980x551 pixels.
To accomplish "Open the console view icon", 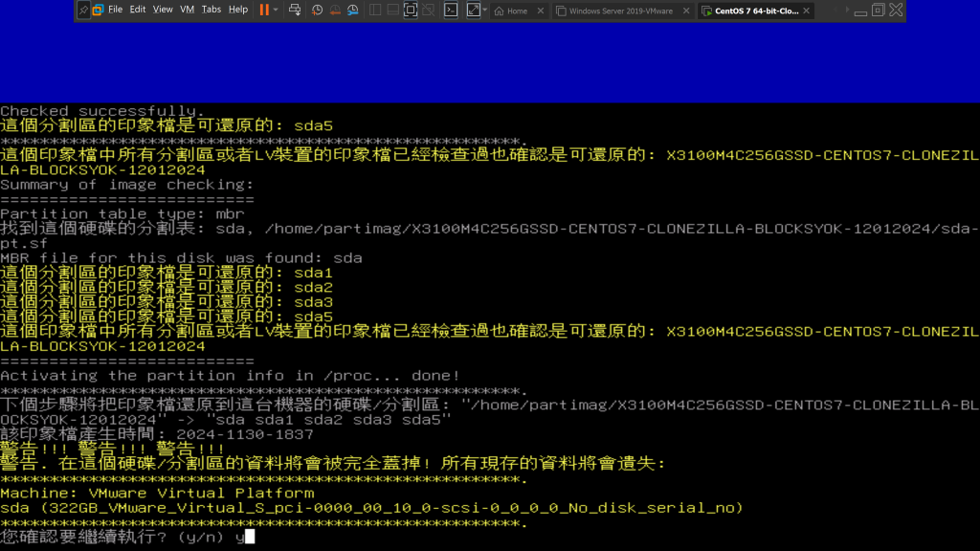I will click(451, 10).
